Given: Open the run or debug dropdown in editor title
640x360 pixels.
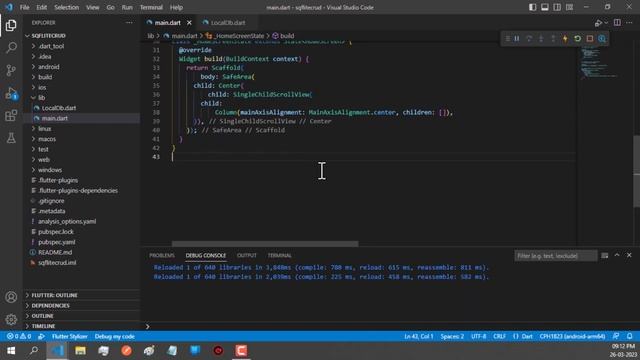Looking at the screenshot, I should click(x=606, y=23).
